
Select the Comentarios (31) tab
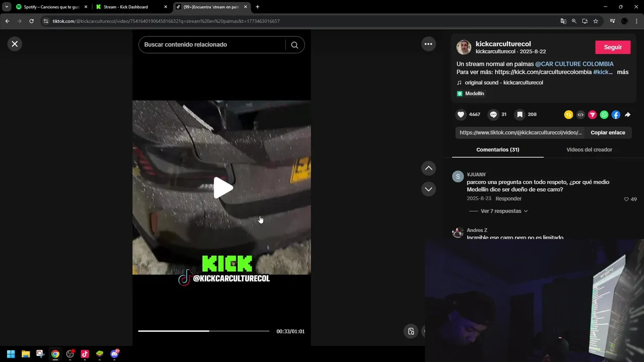(x=498, y=150)
